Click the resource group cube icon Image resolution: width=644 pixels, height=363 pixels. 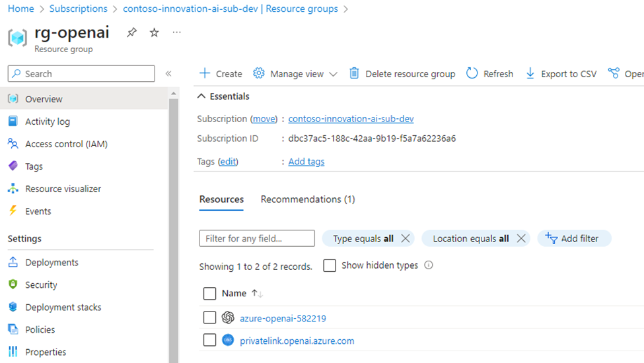[x=18, y=38]
